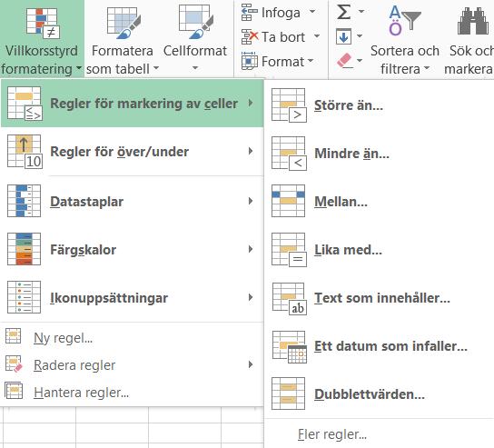Click the Ny regel icon
Screen dimensions: 494x448
tap(14, 335)
